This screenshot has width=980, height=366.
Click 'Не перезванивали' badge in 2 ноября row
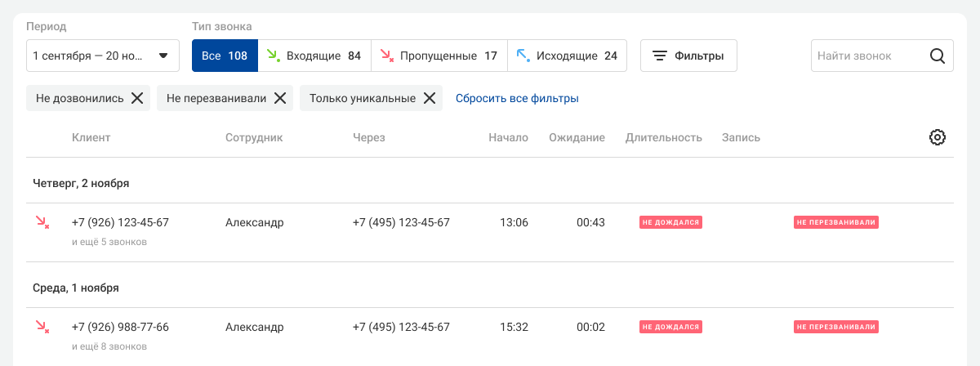pos(836,222)
